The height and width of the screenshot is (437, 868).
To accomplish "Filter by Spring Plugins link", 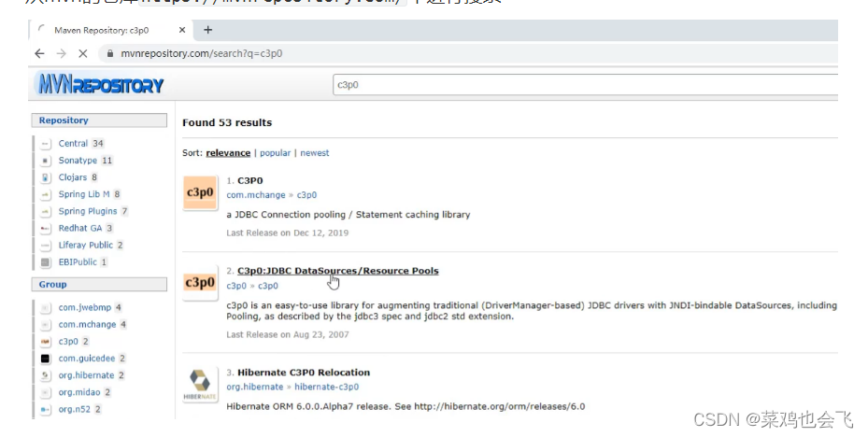I will (88, 211).
